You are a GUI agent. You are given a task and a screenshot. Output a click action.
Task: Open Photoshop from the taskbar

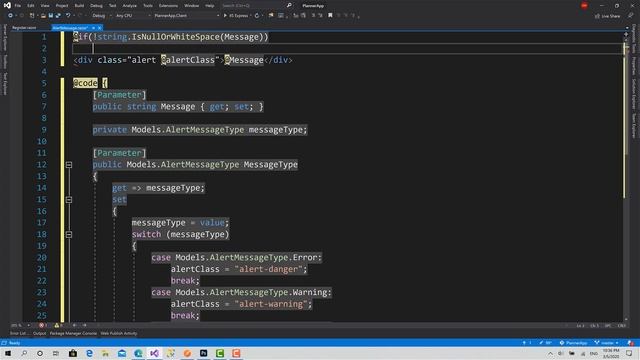click(x=203, y=353)
